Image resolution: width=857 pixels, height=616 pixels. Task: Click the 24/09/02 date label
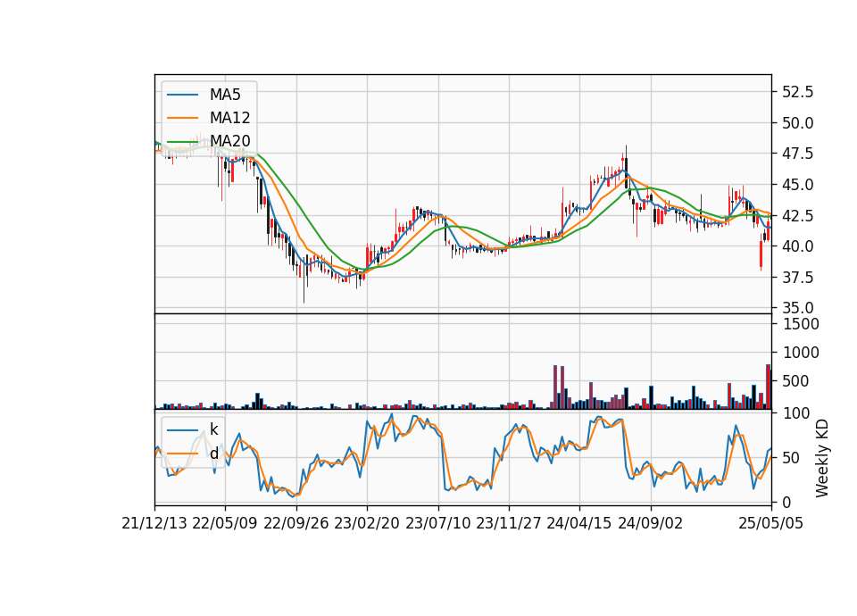[x=651, y=523]
